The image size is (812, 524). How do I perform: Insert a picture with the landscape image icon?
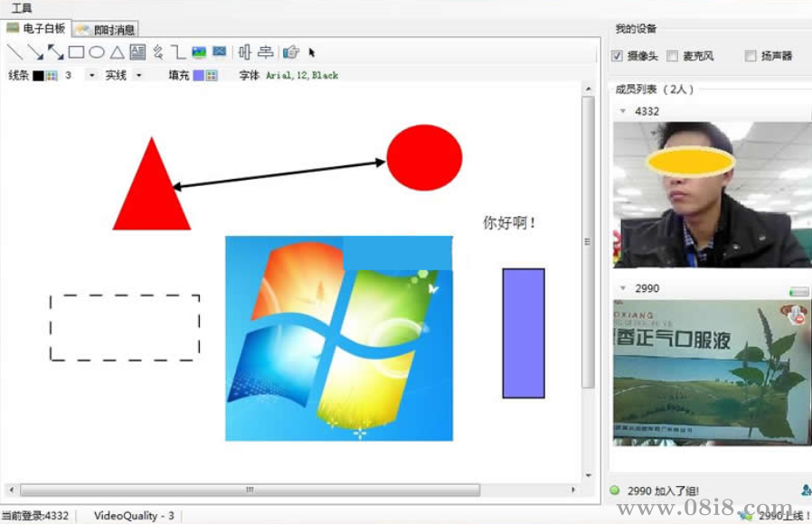199,51
